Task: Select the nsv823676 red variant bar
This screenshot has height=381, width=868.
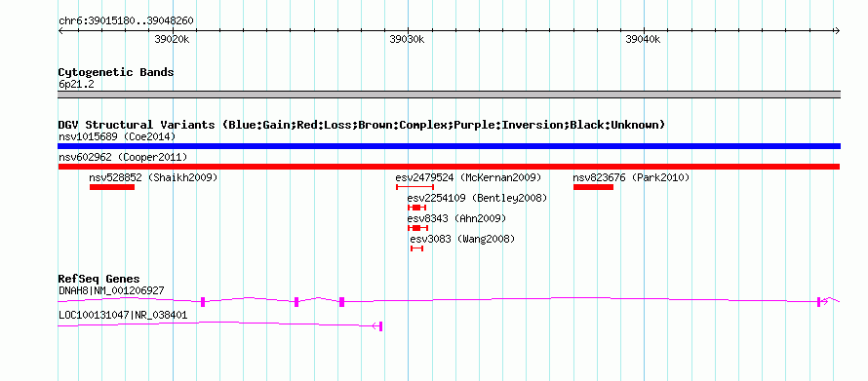Action: [x=593, y=187]
